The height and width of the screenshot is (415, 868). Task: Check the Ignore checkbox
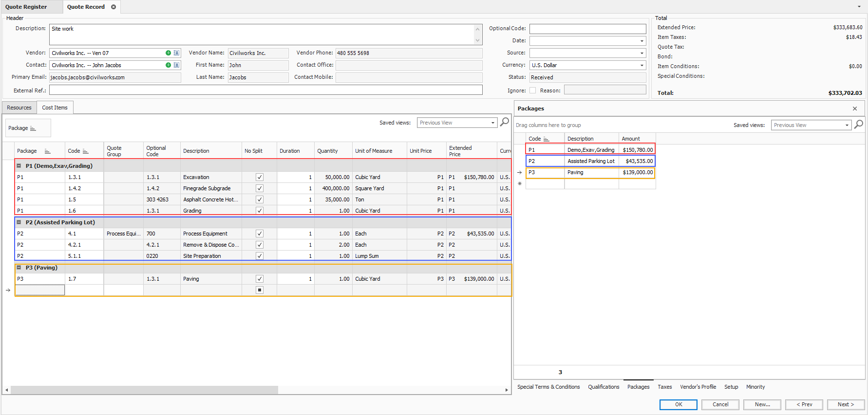point(532,90)
